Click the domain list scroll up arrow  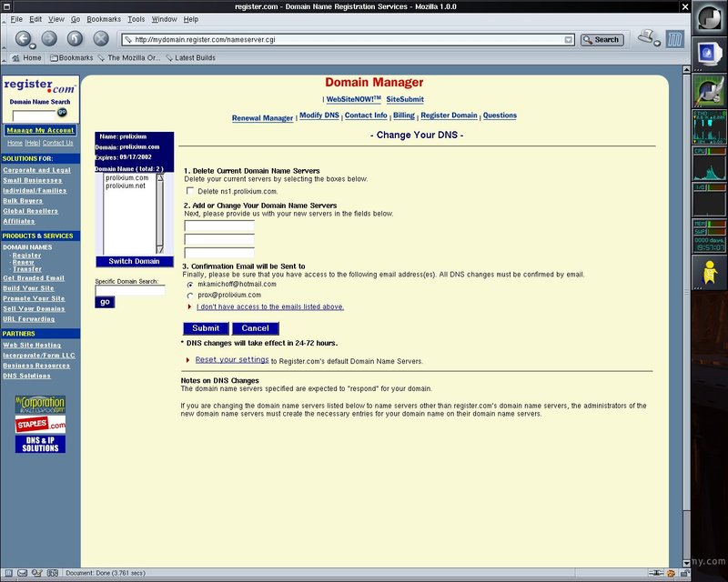(160, 177)
